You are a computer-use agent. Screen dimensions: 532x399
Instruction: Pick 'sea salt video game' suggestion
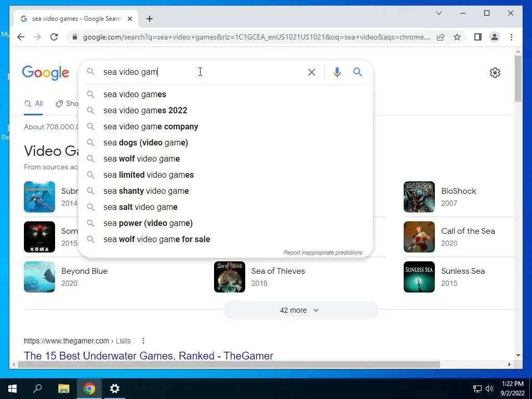[x=225, y=207]
